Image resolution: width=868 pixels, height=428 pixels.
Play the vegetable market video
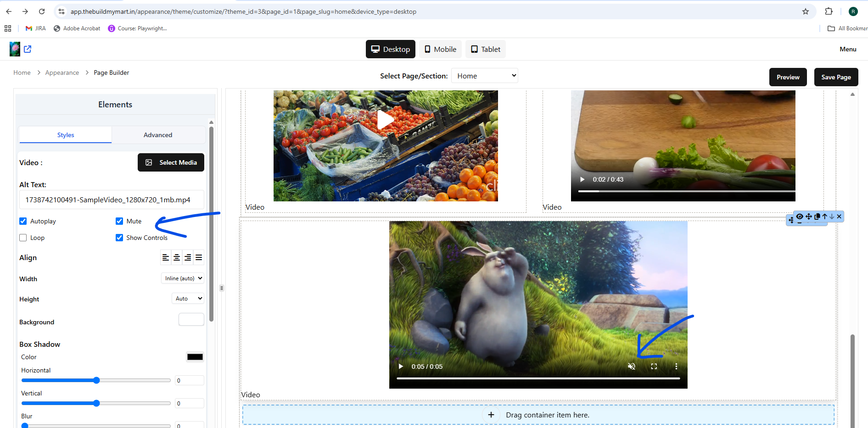pyautogui.click(x=386, y=120)
